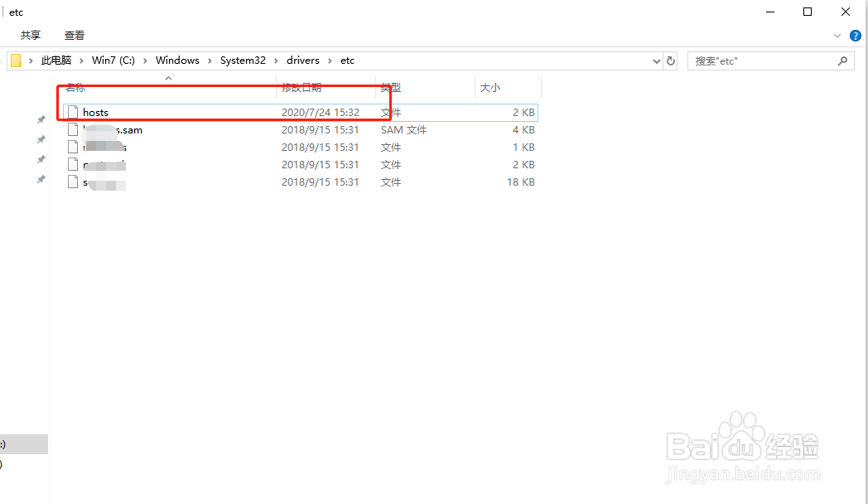Click the second quick access pin icon
The height and width of the screenshot is (504, 868).
[41, 139]
